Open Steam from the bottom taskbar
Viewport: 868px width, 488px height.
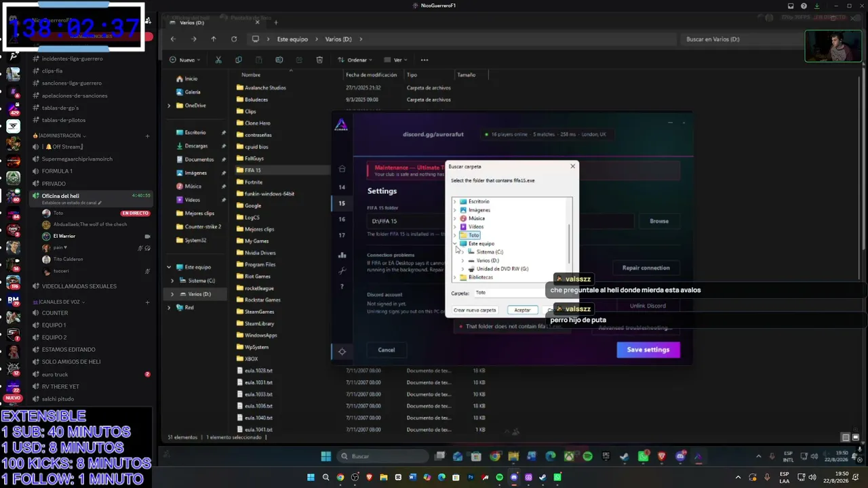click(x=542, y=478)
